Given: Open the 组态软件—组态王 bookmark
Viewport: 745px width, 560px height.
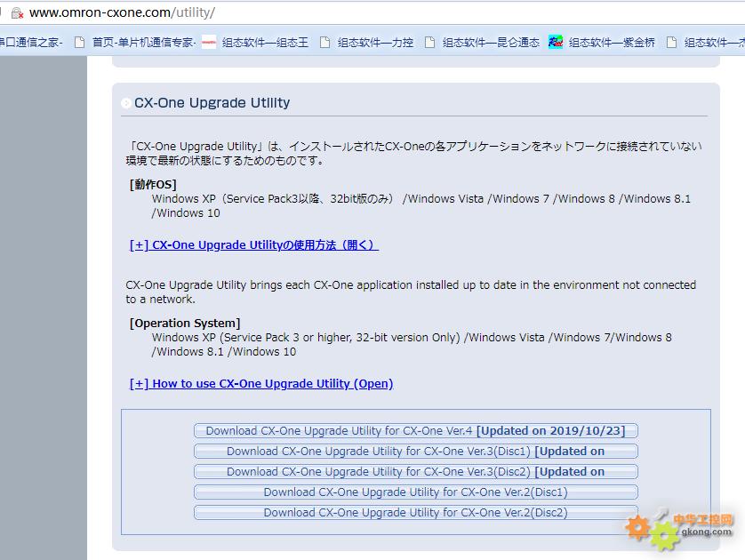Looking at the screenshot, I should coord(256,43).
